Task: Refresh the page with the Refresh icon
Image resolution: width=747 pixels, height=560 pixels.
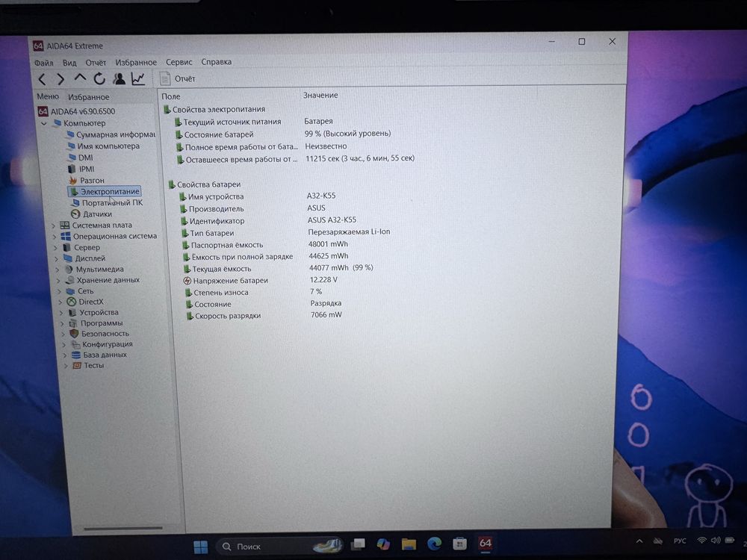Action: click(99, 78)
